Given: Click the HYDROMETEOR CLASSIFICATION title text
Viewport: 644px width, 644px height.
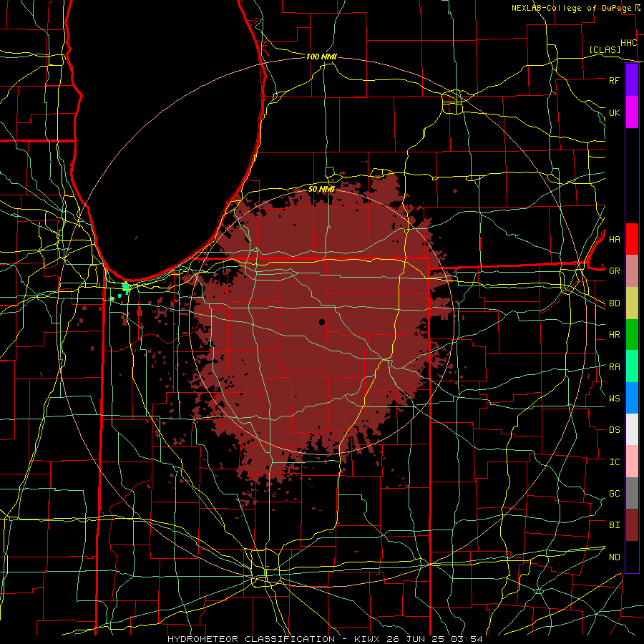Looking at the screenshot, I should click(x=251, y=639).
